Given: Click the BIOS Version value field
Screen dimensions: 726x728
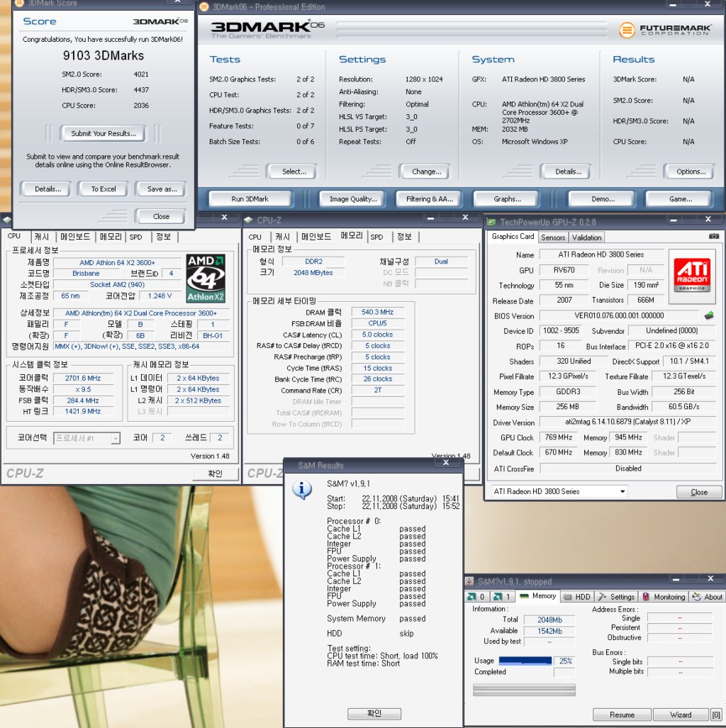Looking at the screenshot, I should (619, 315).
